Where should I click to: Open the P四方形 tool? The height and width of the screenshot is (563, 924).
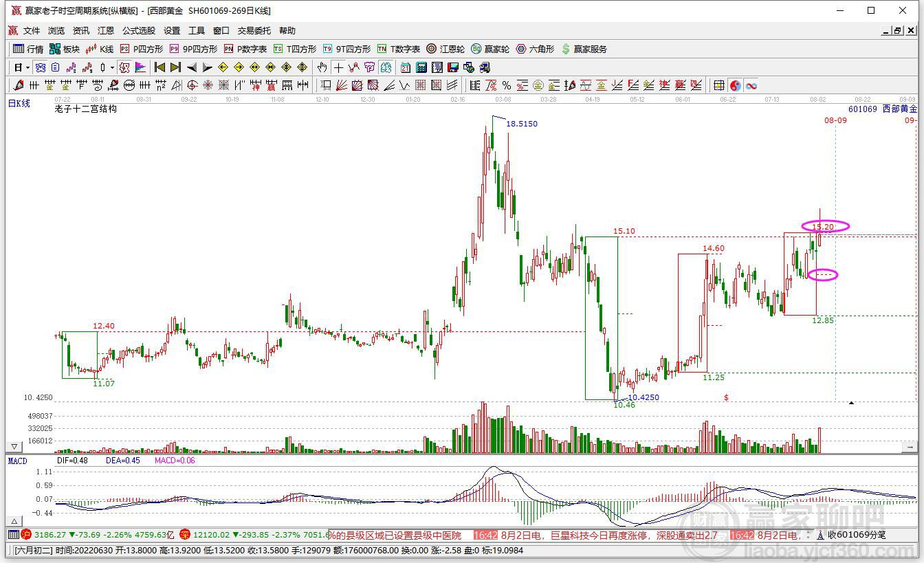click(x=142, y=49)
